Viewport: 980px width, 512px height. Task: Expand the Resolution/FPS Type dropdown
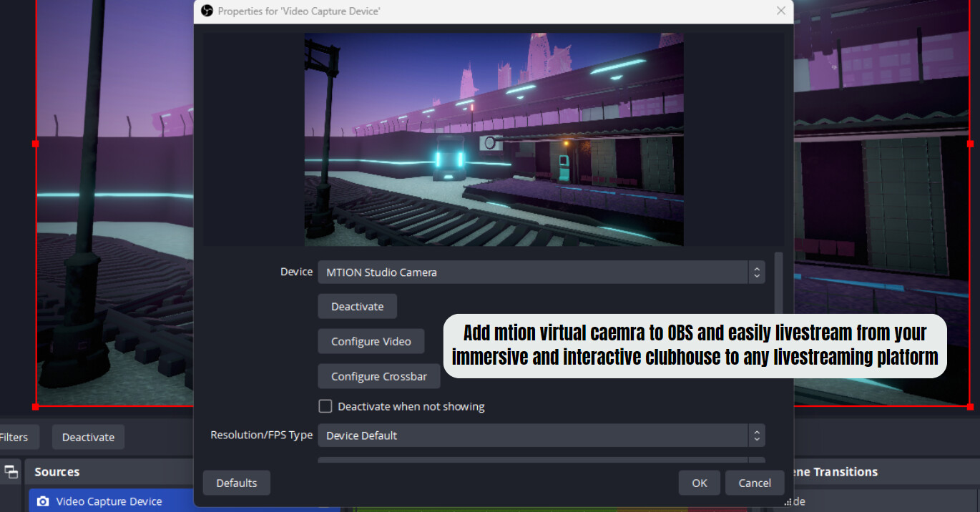tap(533, 435)
